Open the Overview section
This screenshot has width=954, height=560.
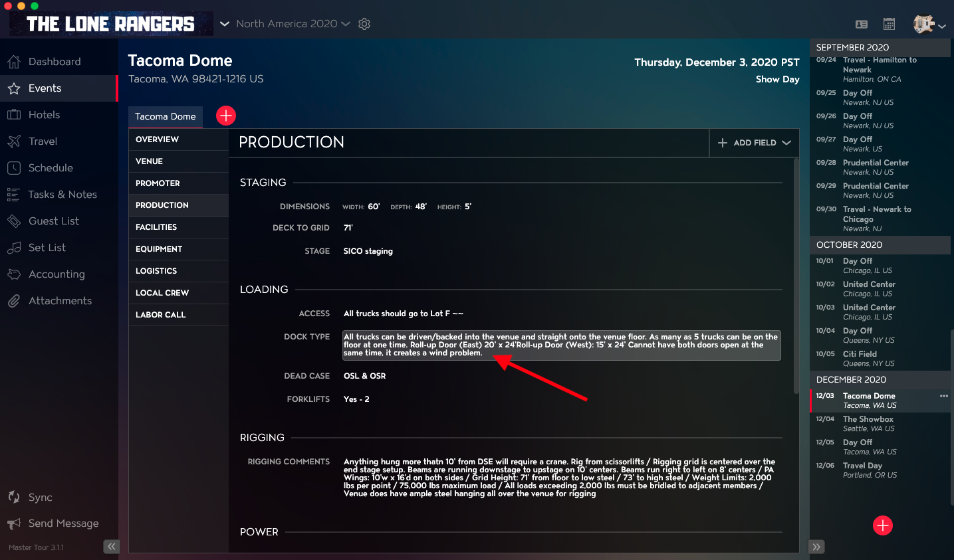[x=178, y=140]
